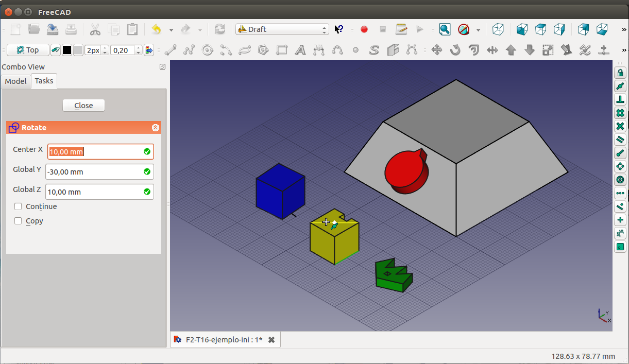Open the undo history dropdown arrow
The image size is (629, 364).
click(171, 30)
